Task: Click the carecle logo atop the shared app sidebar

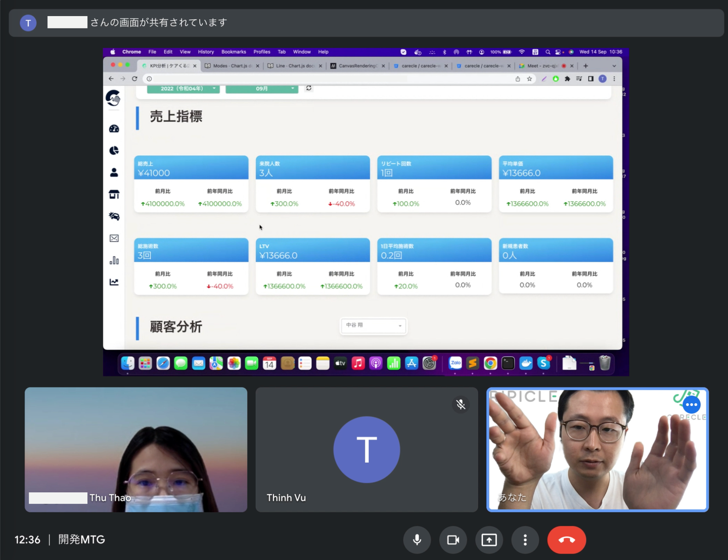Action: (x=114, y=98)
